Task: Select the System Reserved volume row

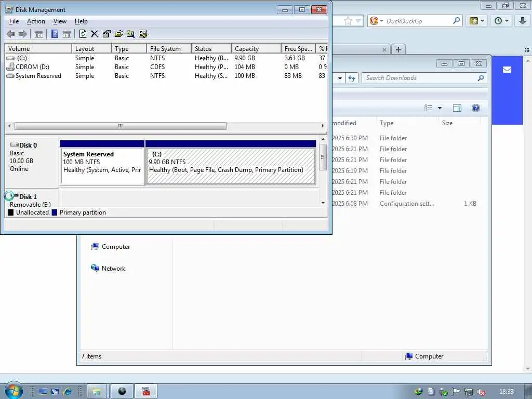Action: click(166, 76)
